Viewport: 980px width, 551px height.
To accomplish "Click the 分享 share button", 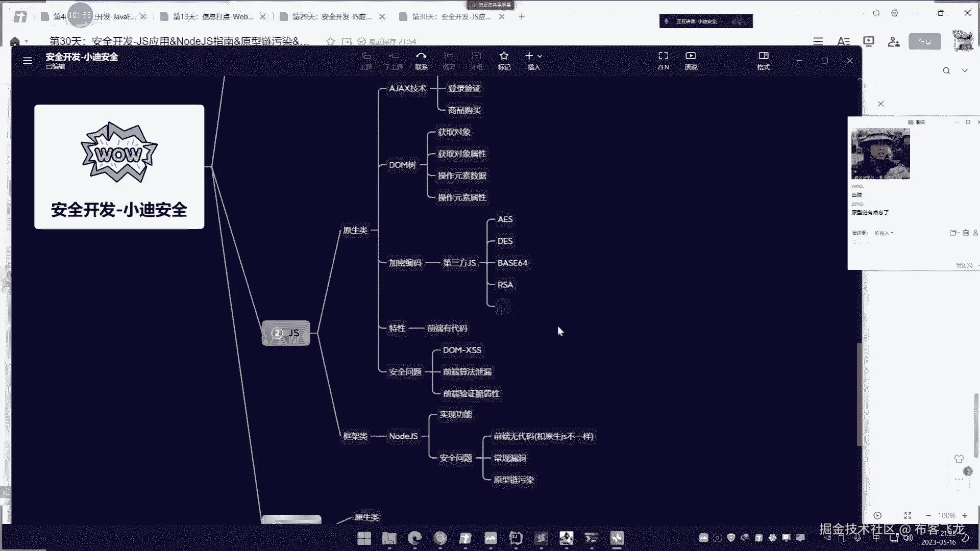I will (924, 42).
